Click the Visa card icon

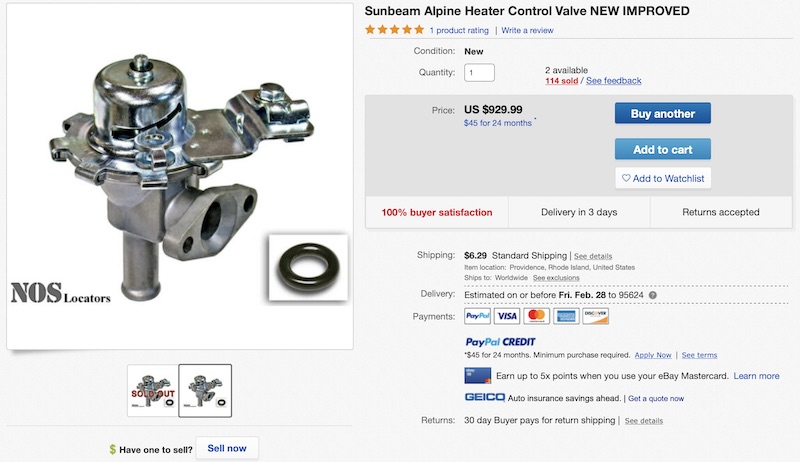[507, 316]
